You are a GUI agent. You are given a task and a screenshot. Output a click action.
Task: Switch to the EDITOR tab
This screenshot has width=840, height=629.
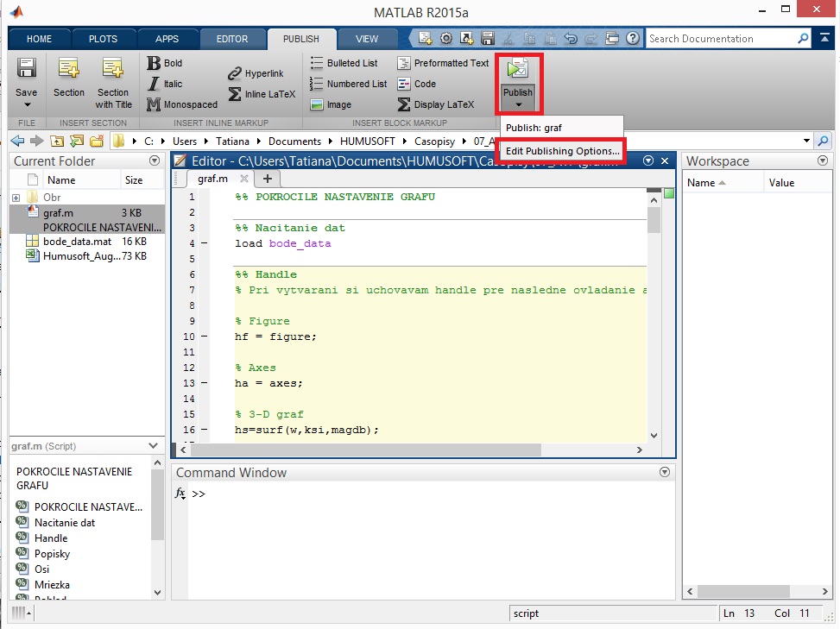232,39
